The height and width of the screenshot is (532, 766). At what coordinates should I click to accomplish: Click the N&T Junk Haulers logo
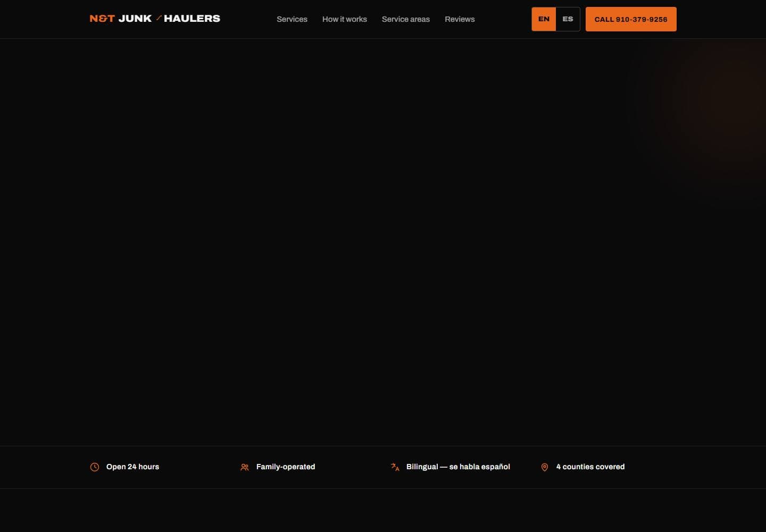point(155,19)
